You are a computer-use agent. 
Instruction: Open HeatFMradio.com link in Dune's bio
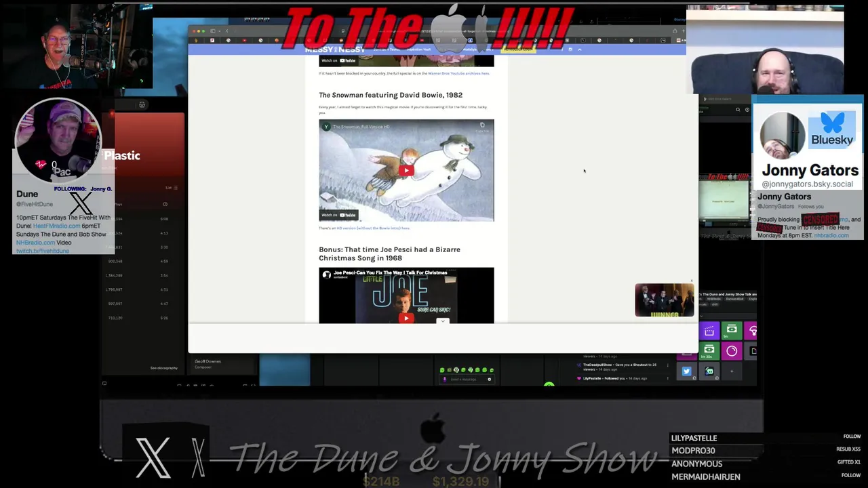pos(56,226)
